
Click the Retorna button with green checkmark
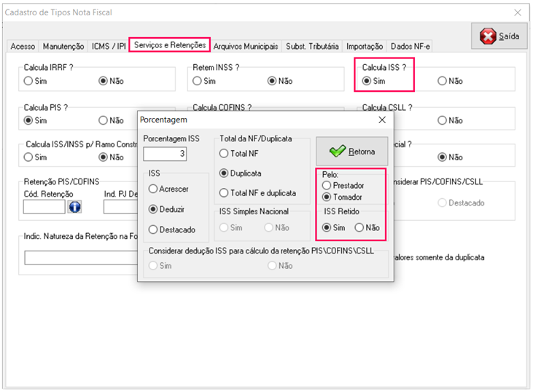[x=351, y=152]
